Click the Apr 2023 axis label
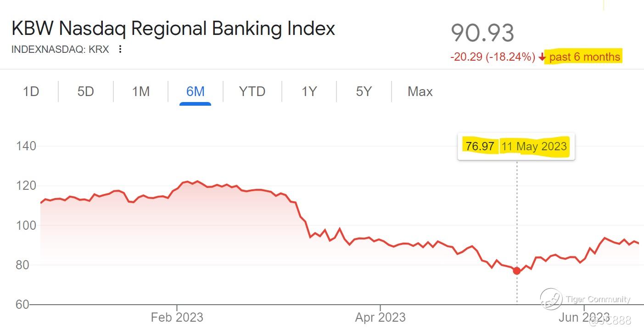Viewport: 644px width, 335px height. [x=380, y=317]
